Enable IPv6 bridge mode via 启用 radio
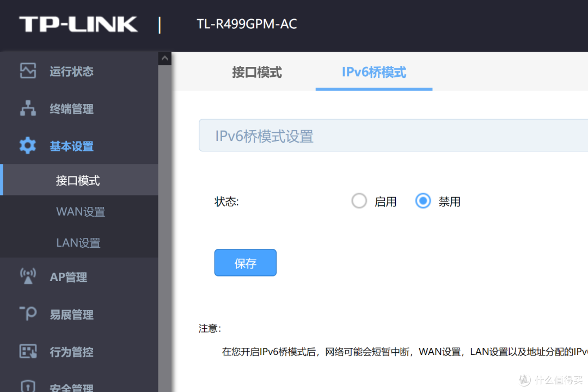The width and height of the screenshot is (588, 392). (x=359, y=201)
